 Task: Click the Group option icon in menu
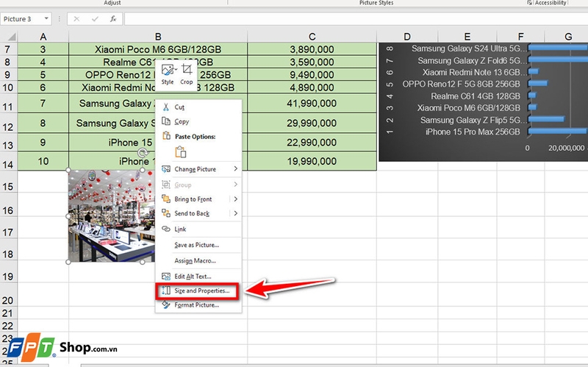[x=166, y=185]
